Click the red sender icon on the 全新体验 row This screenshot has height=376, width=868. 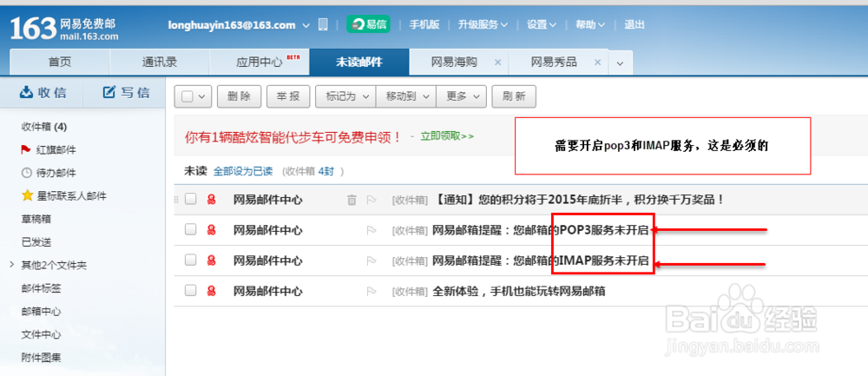click(211, 291)
